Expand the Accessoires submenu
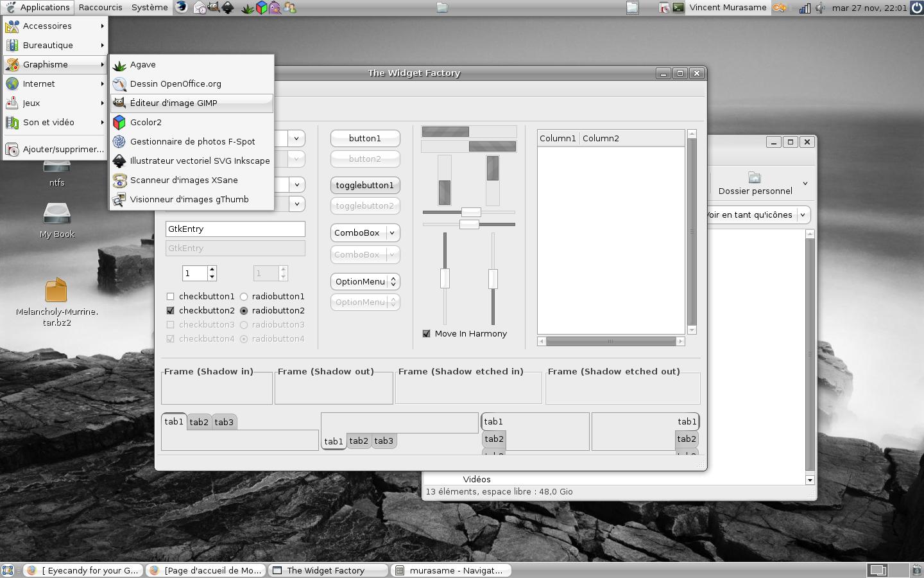924x578 pixels. click(x=55, y=26)
